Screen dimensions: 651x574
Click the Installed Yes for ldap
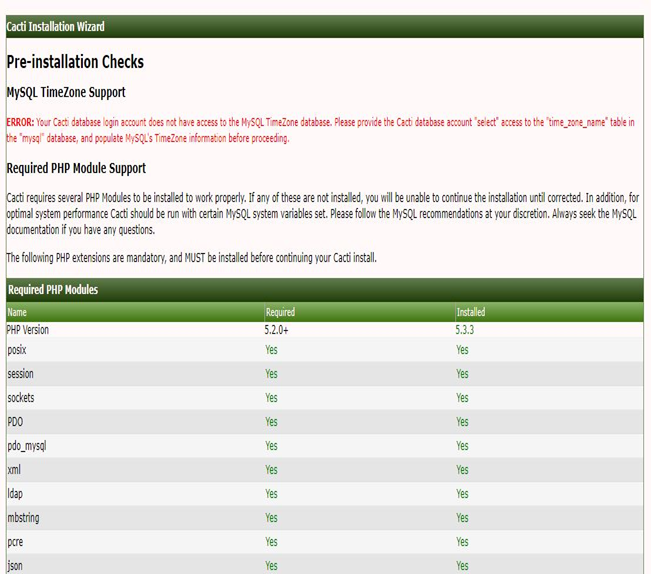tap(463, 494)
